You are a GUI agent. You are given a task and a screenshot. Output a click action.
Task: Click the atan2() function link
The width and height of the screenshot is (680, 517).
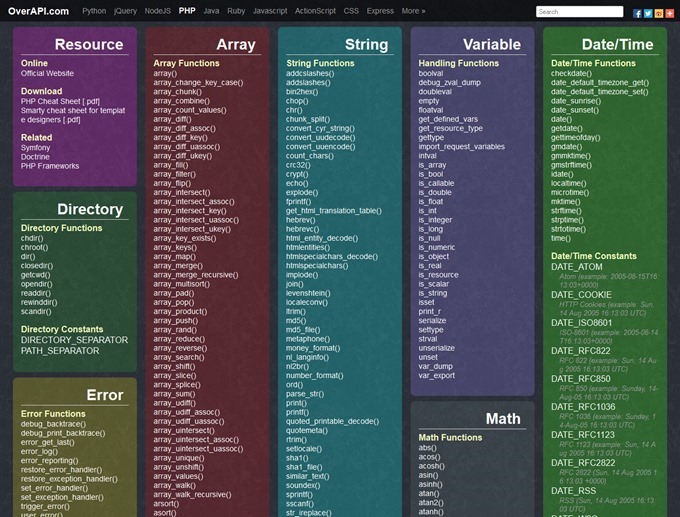[x=431, y=503]
